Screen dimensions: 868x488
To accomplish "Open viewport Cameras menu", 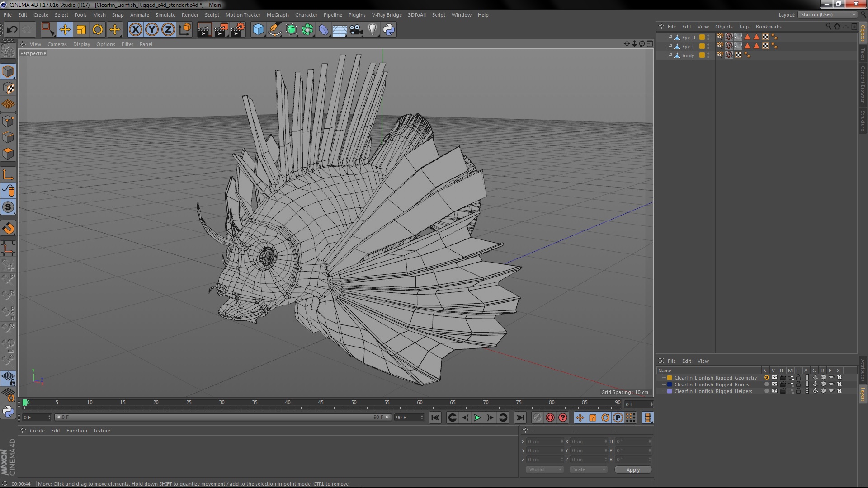I will [57, 44].
